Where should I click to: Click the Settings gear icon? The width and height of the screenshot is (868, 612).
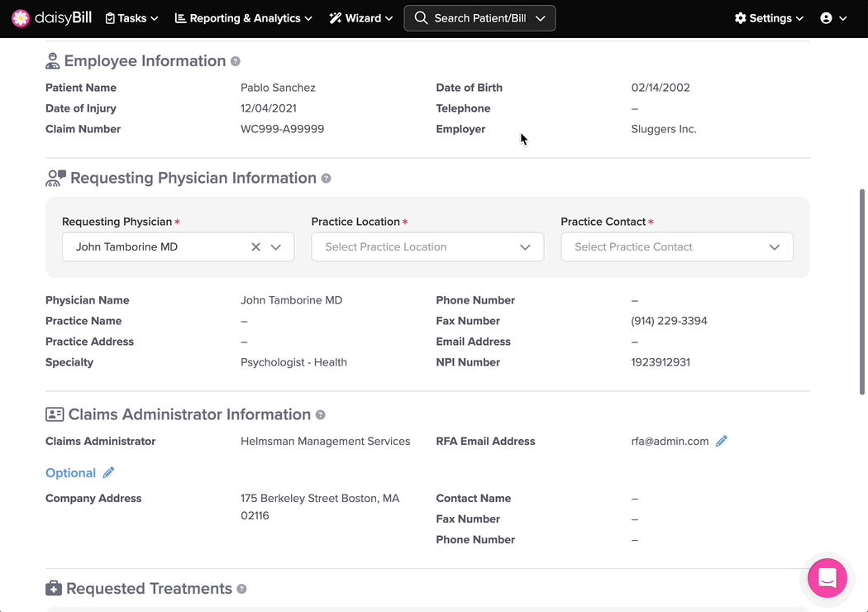point(740,18)
